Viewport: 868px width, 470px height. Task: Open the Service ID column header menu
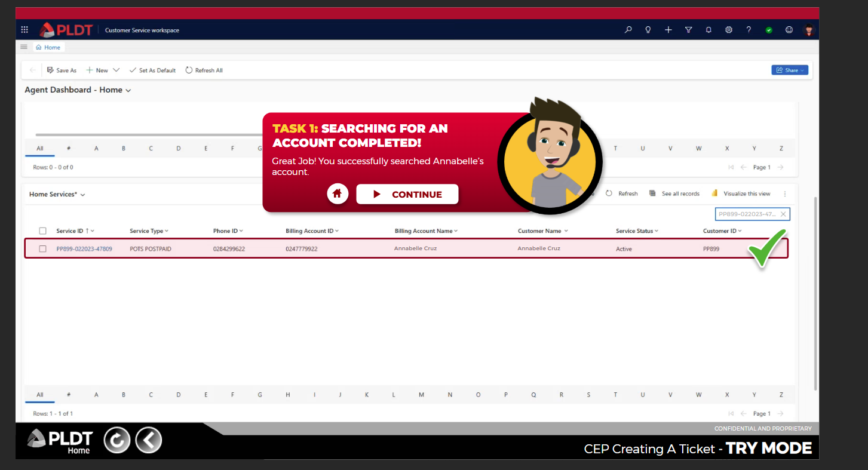(x=75, y=231)
